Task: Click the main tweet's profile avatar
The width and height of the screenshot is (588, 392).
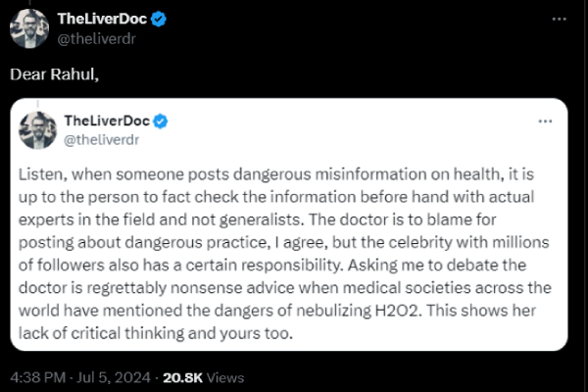Action: tap(29, 27)
